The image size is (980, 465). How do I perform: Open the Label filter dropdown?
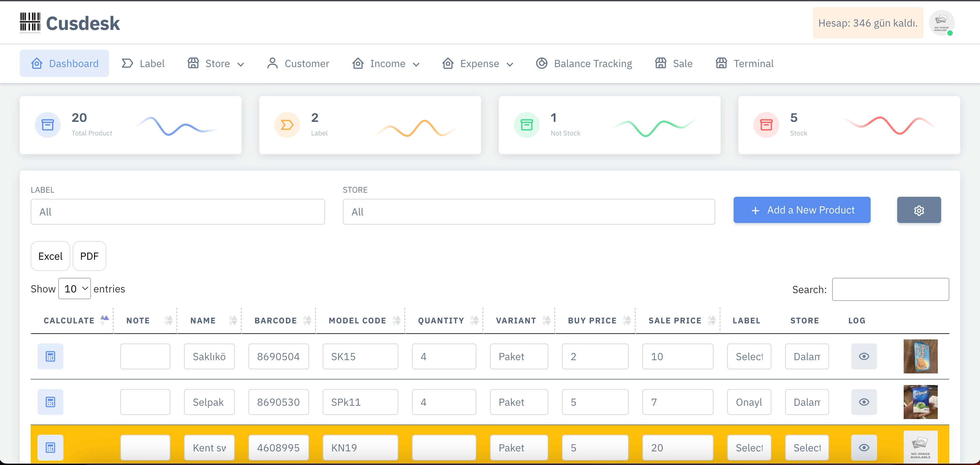click(x=178, y=212)
